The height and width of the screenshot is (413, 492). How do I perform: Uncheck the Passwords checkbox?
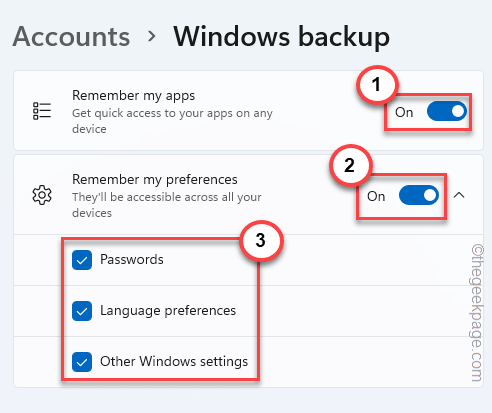pyautogui.click(x=82, y=260)
